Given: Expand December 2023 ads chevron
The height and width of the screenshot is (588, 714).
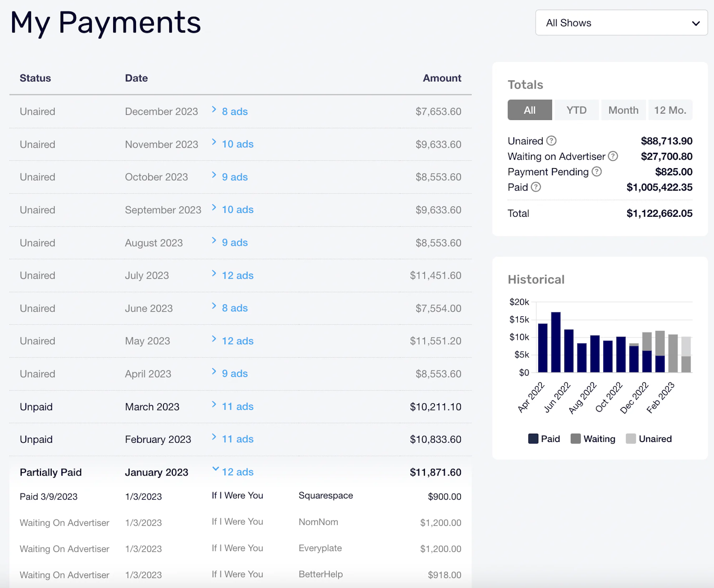Looking at the screenshot, I should [214, 109].
